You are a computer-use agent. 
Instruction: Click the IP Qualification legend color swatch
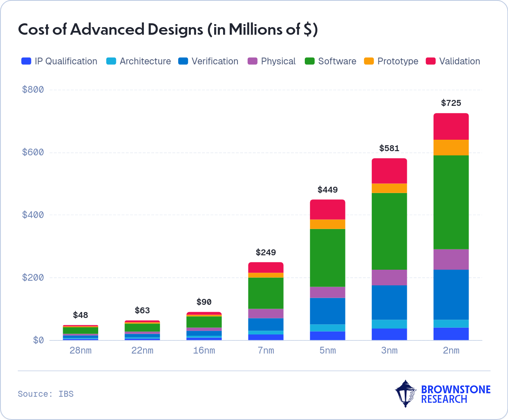coord(26,61)
